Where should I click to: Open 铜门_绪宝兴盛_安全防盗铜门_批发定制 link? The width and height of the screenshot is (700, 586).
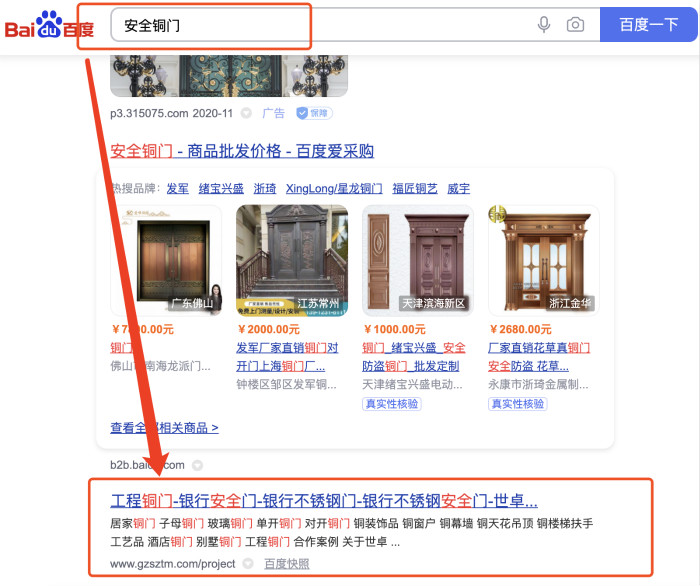pyautogui.click(x=414, y=357)
